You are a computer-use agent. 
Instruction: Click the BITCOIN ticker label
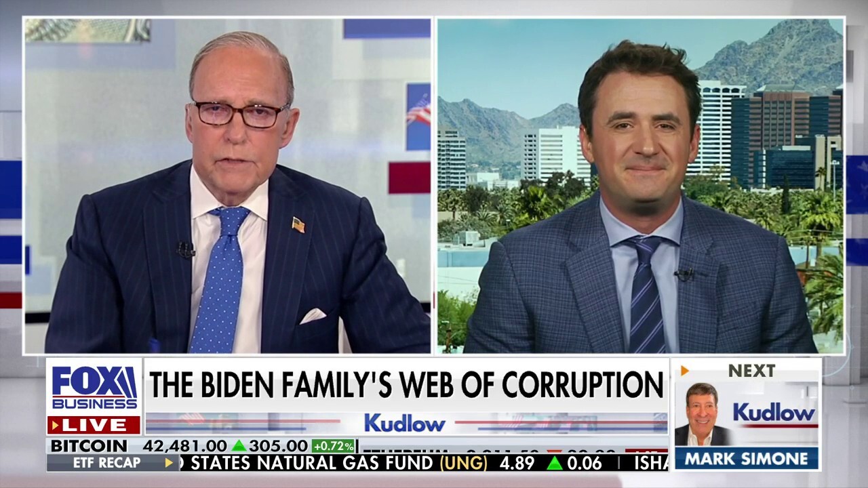[x=89, y=446]
